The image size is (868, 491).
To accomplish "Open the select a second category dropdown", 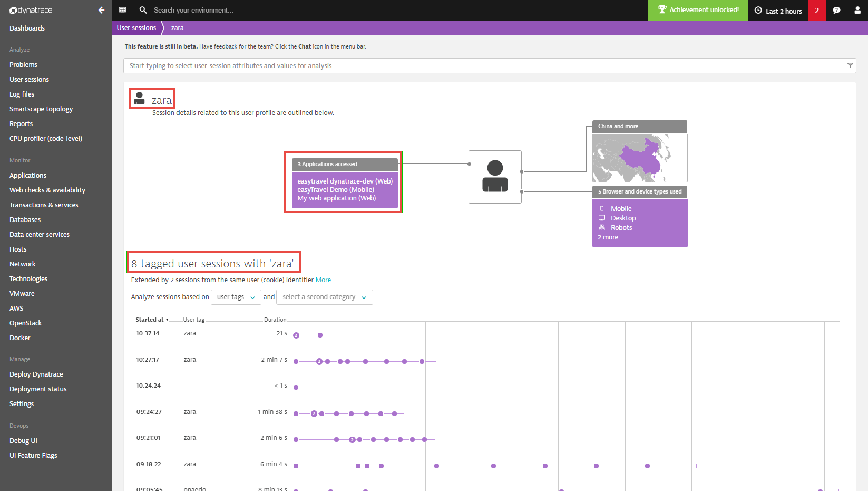I will coord(325,297).
